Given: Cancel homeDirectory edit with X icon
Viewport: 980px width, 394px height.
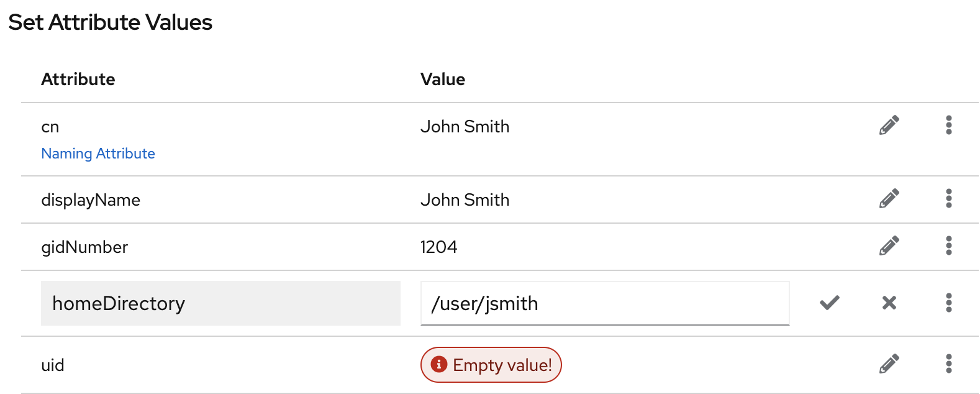Looking at the screenshot, I should click(x=889, y=303).
